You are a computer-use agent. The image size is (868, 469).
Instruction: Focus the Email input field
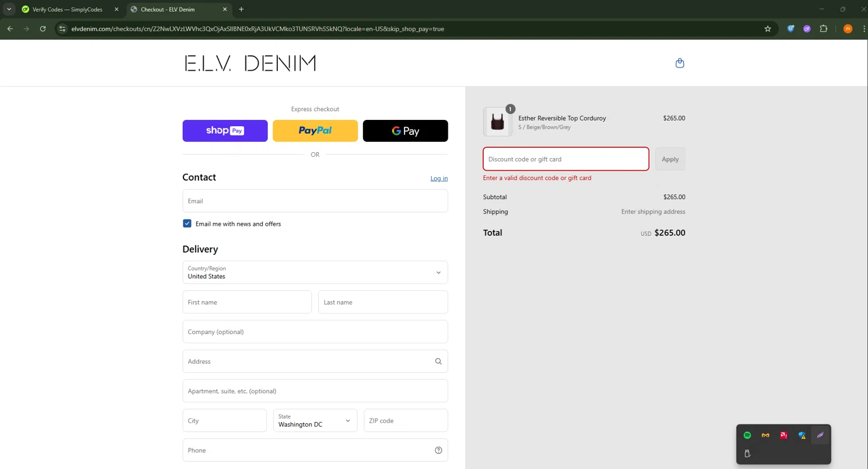click(x=315, y=201)
